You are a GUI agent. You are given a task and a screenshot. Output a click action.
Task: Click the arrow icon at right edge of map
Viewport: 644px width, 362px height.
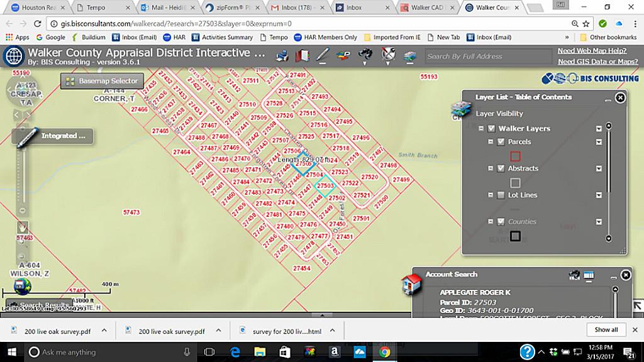637,305
